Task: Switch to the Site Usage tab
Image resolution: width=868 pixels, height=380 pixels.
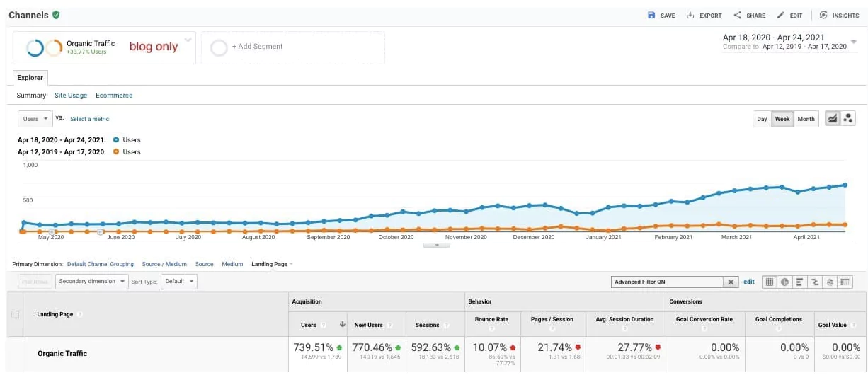Action: 71,95
